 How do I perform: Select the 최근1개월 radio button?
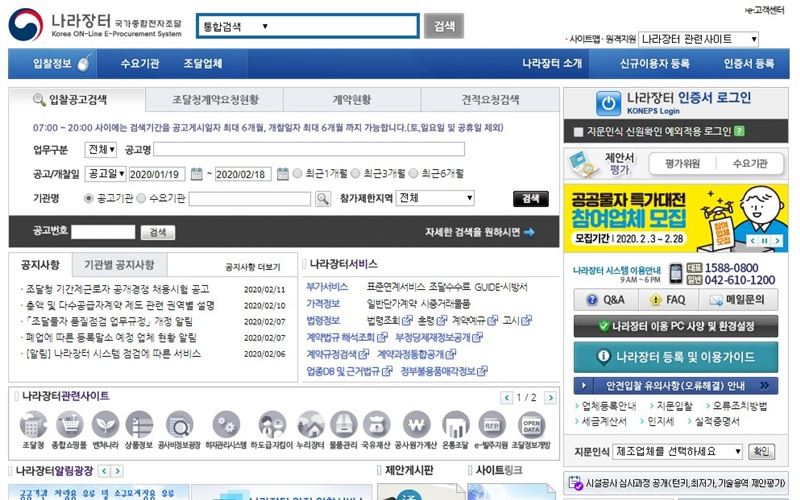pyautogui.click(x=297, y=173)
